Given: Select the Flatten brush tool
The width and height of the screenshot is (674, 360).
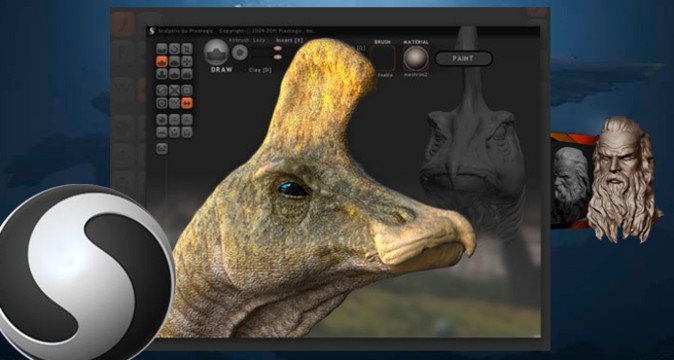Looking at the screenshot, I should point(174,61).
